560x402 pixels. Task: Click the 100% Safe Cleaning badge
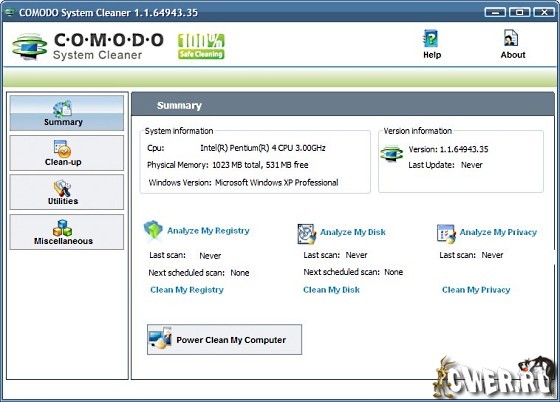pos(201,46)
